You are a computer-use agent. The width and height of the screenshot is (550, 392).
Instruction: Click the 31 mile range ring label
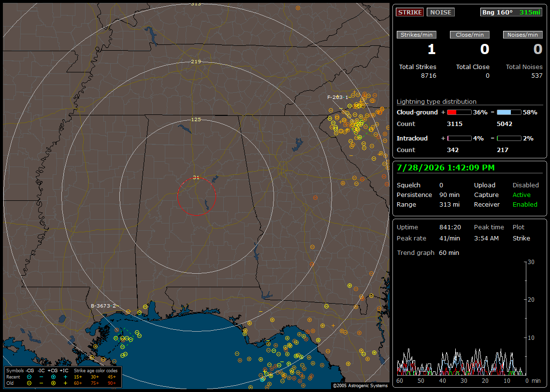[196, 178]
